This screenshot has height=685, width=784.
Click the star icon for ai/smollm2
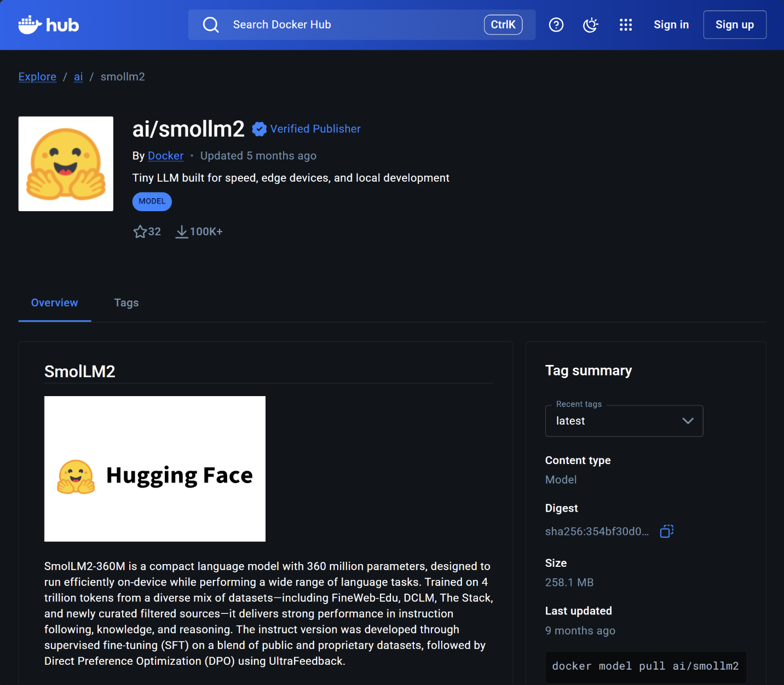(140, 231)
